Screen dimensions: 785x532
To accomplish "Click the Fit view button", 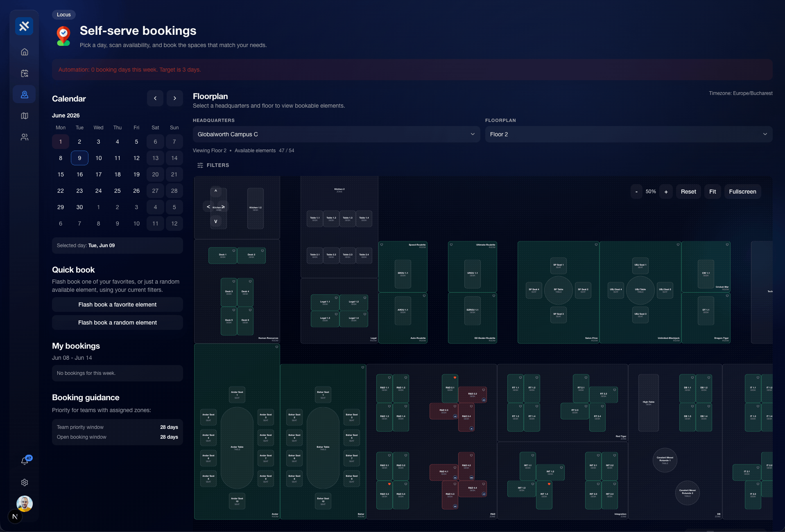I will (x=713, y=192).
